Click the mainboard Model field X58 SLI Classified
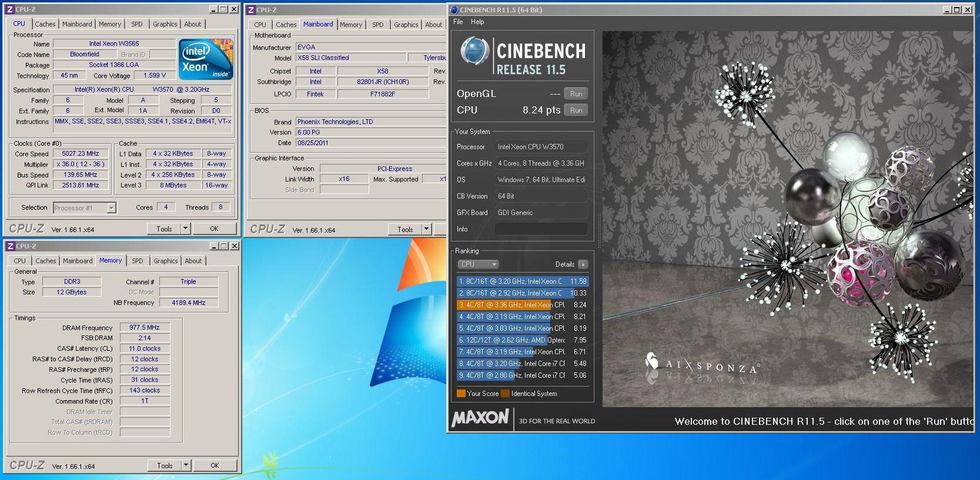Image resolution: width=980 pixels, height=480 pixels. pyautogui.click(x=351, y=58)
